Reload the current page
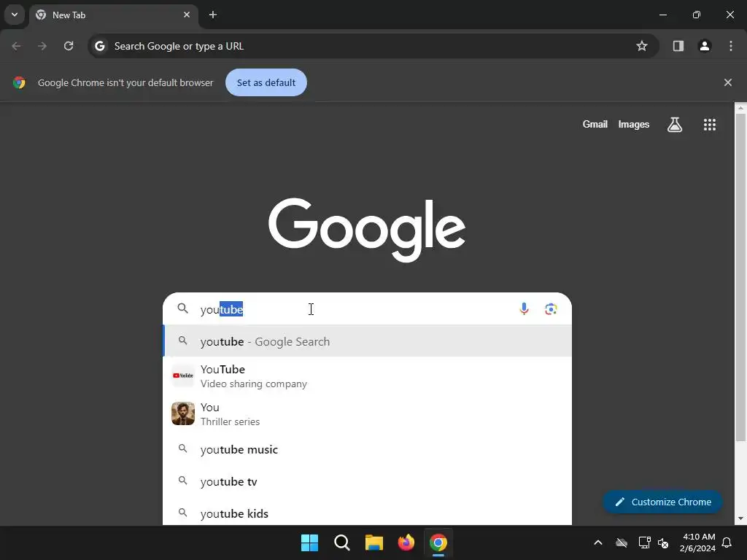Screen dimensions: 747x560 69,46
